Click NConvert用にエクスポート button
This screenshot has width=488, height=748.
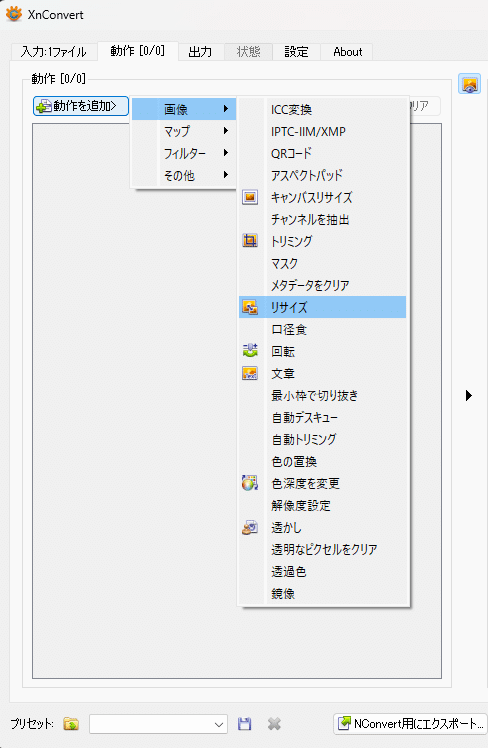tap(410, 724)
